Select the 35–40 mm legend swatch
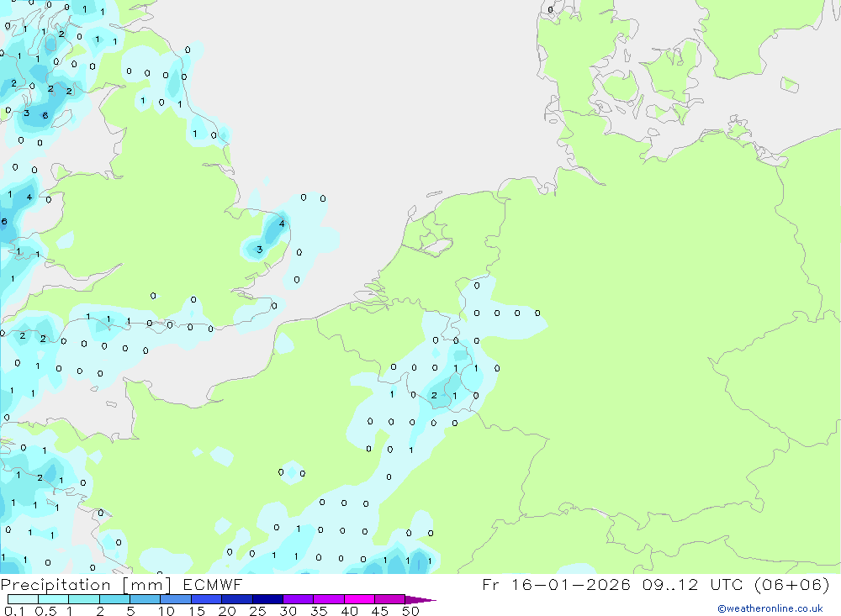Viewport: 841px width, 616px height. click(x=329, y=599)
